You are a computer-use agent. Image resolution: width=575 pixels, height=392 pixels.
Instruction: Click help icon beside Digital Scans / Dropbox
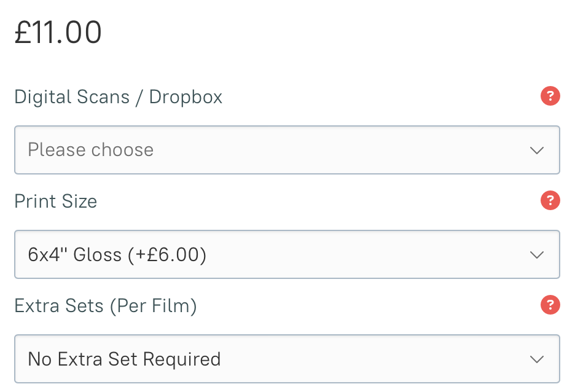(x=550, y=96)
